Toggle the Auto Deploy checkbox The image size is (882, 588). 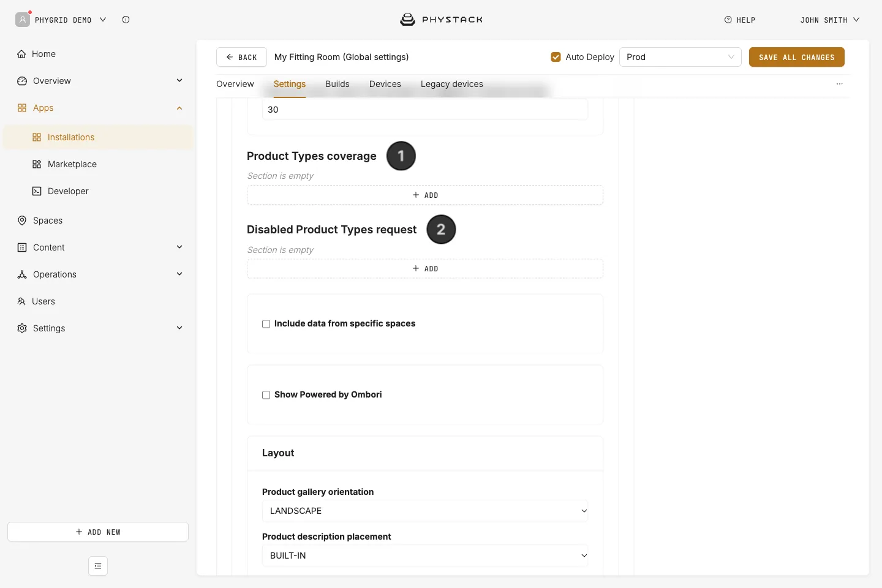[x=556, y=57]
